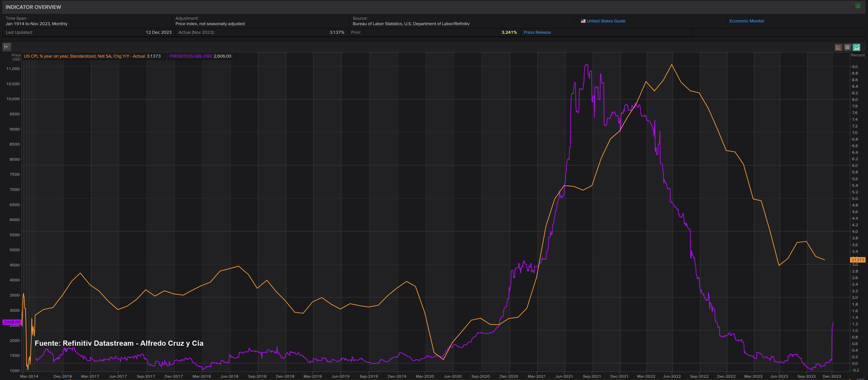
Task: Click the '12 Dec 2023' last updated date
Action: pos(158,32)
